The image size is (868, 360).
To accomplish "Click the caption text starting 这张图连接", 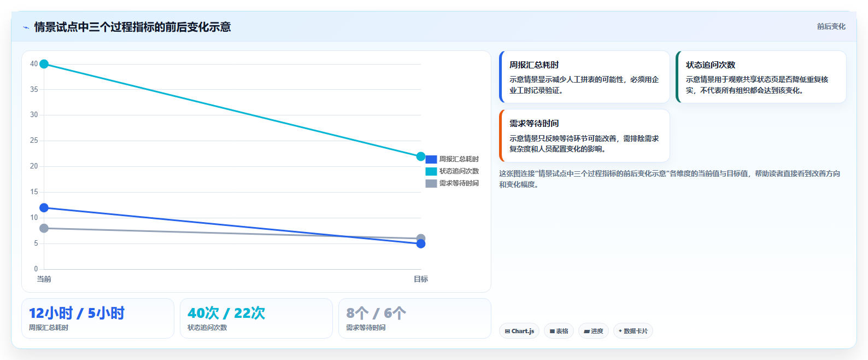I will [670, 179].
